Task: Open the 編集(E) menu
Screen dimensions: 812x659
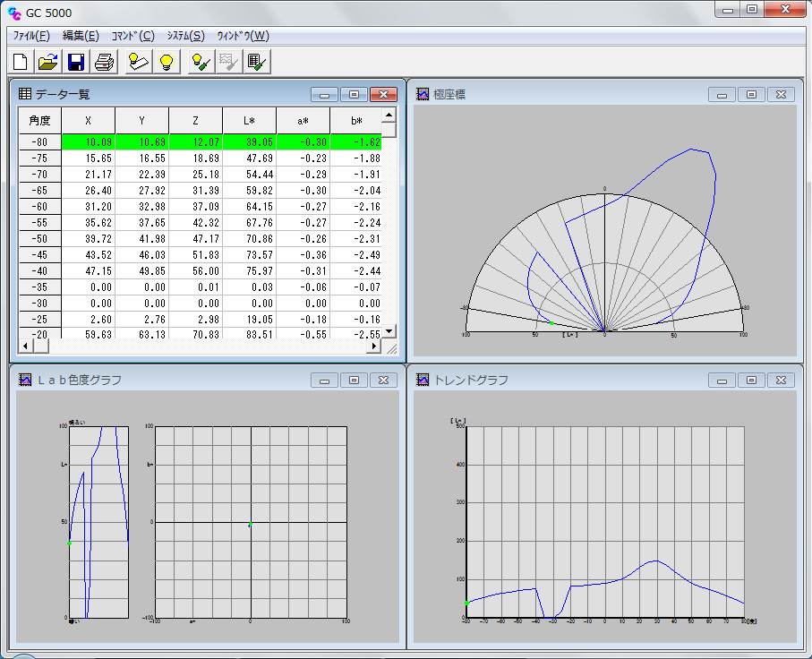Action: (81, 36)
